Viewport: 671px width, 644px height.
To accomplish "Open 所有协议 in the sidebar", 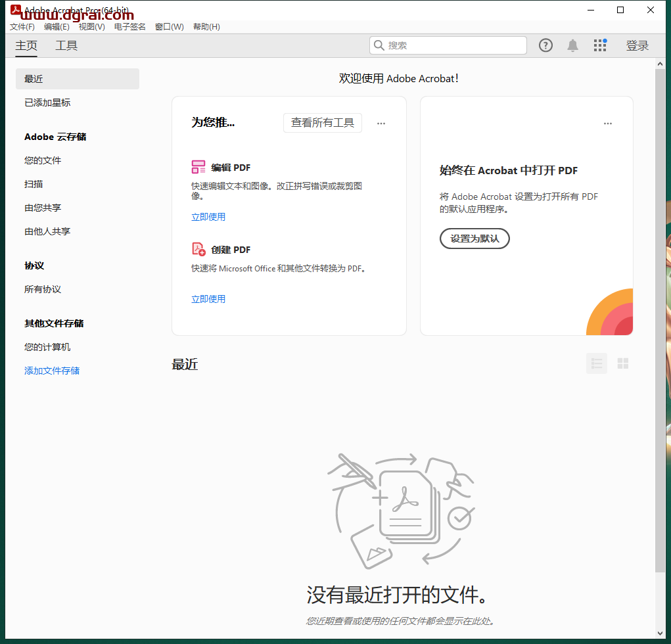I will click(42, 289).
